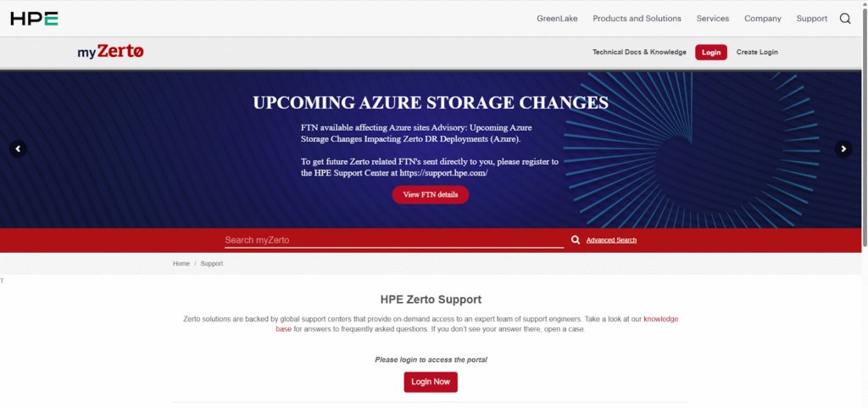The height and width of the screenshot is (408, 868).
Task: Open the Support menu item
Action: tap(812, 19)
